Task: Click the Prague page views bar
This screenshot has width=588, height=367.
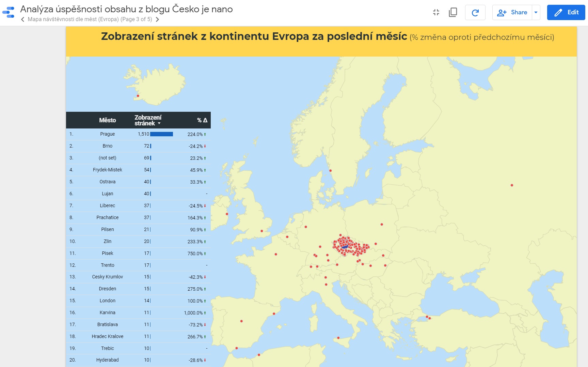Action: [161, 134]
